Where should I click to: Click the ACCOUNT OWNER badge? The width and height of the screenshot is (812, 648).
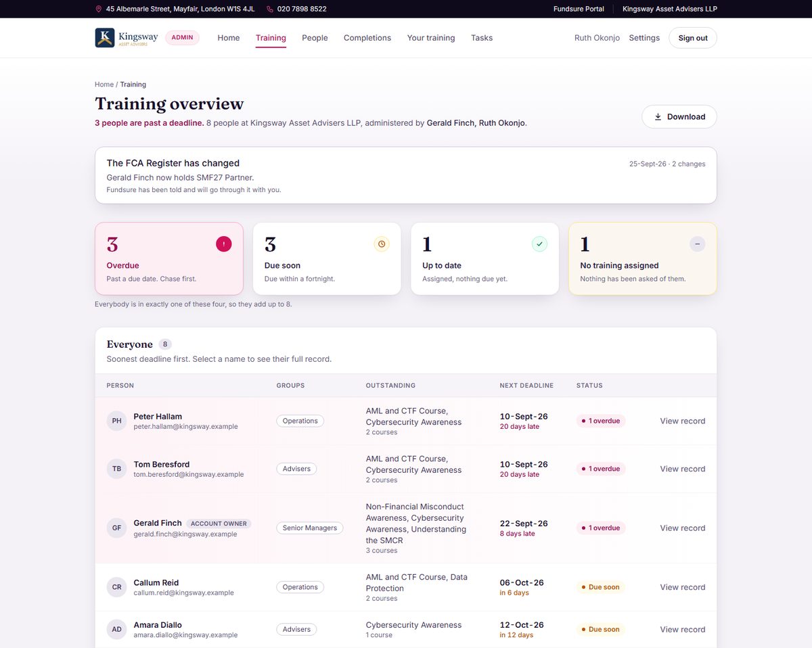pyautogui.click(x=219, y=524)
